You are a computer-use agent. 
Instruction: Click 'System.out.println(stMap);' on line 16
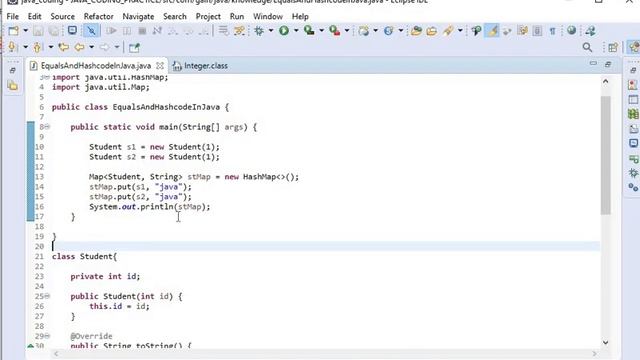pos(150,207)
